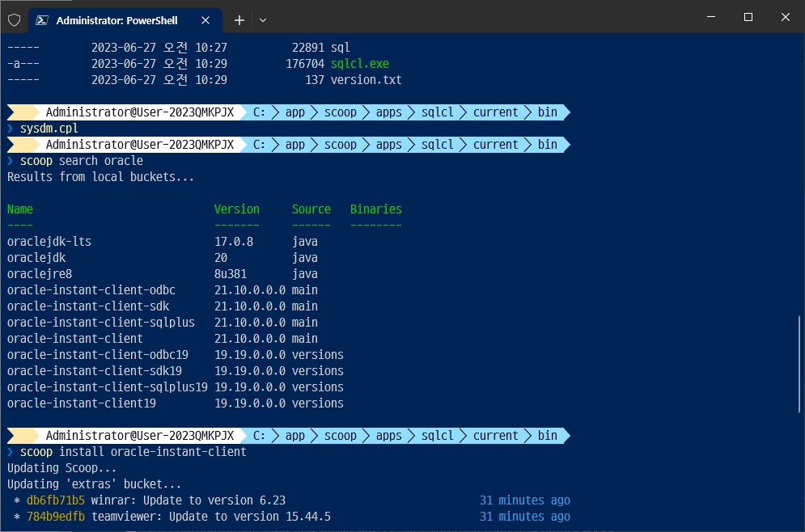Screen dimensions: 805x532
Task: Click oracle-instant-client-odbc19 entry
Action: (98, 354)
